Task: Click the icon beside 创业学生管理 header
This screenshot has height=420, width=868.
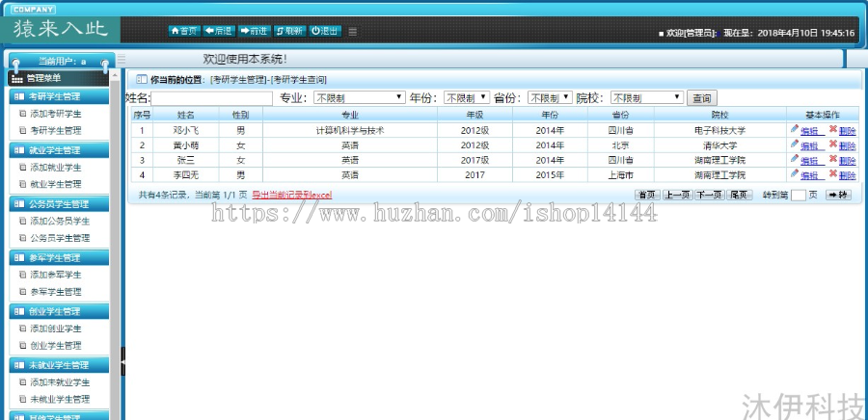Action: 19,311
